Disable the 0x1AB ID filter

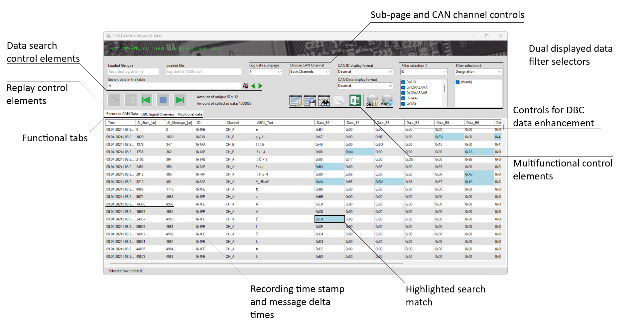403,103
